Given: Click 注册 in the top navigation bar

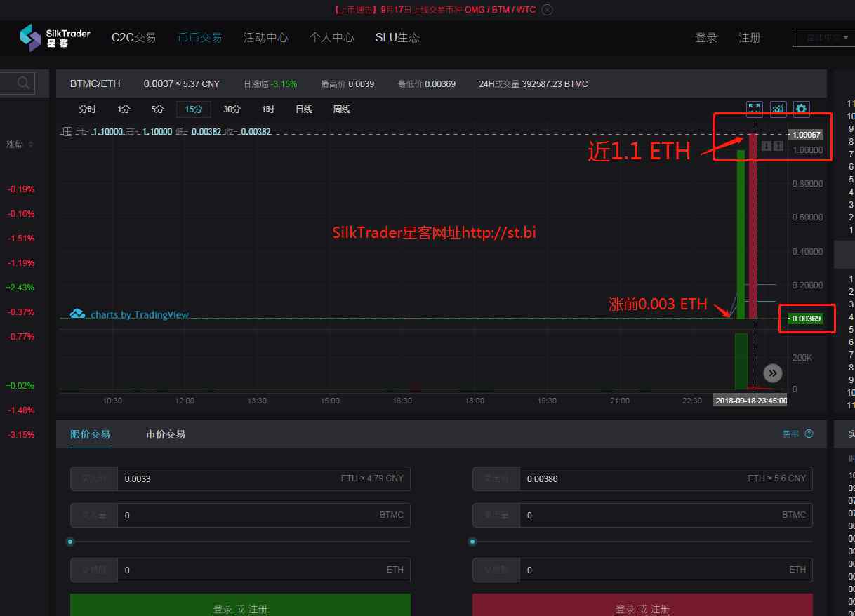Looking at the screenshot, I should (750, 38).
